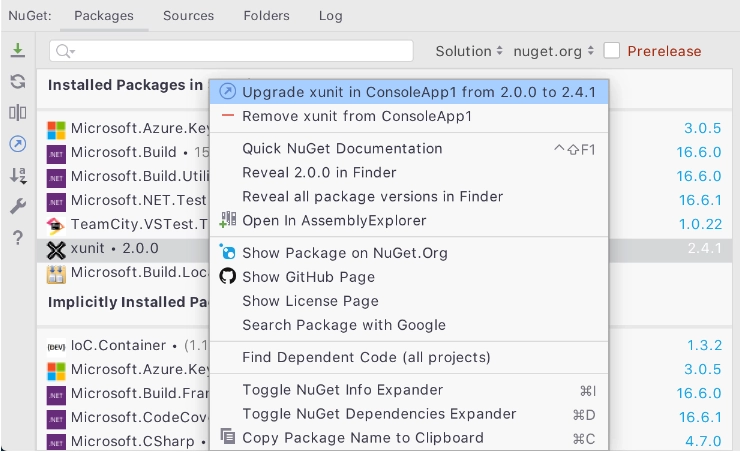The image size is (740, 452).
Task: Click the help question mark icon
Action: click(x=18, y=237)
